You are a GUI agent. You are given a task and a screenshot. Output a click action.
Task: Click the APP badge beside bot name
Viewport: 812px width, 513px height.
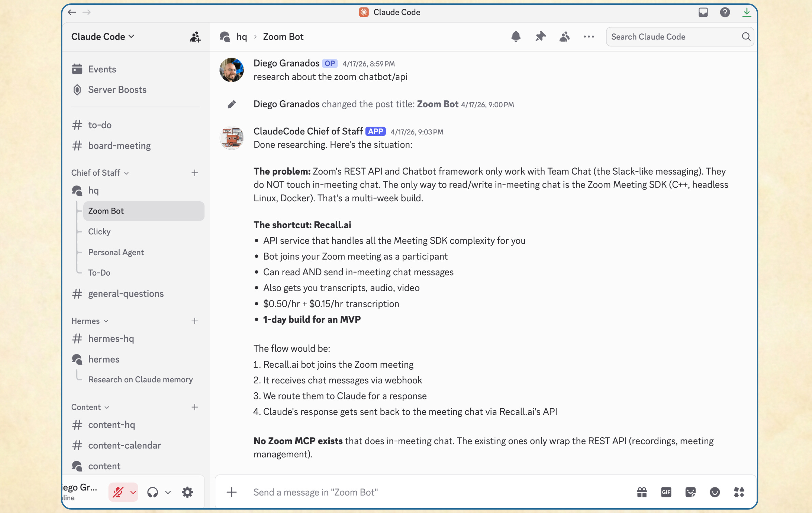coord(375,131)
